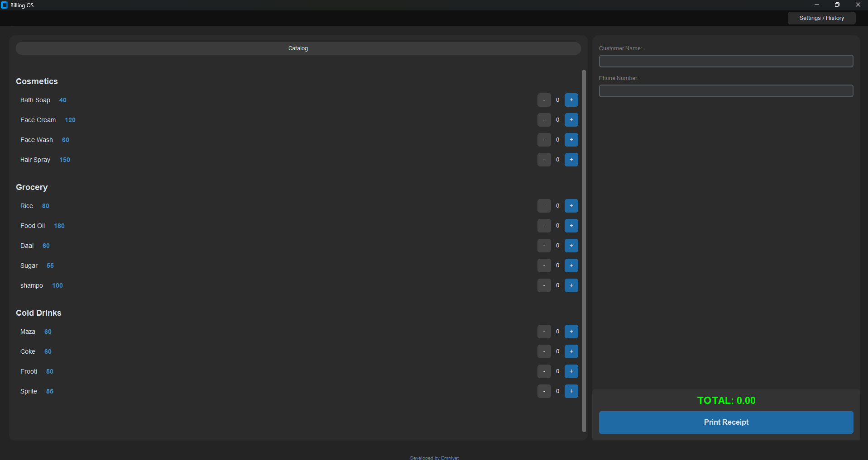This screenshot has width=868, height=460.
Task: Decrease Coke quantity
Action: tap(544, 351)
